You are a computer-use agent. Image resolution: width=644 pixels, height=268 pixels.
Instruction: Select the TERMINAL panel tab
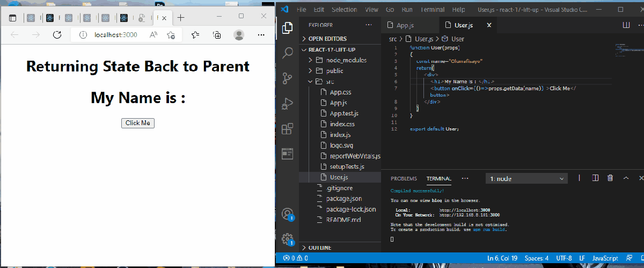[438, 178]
